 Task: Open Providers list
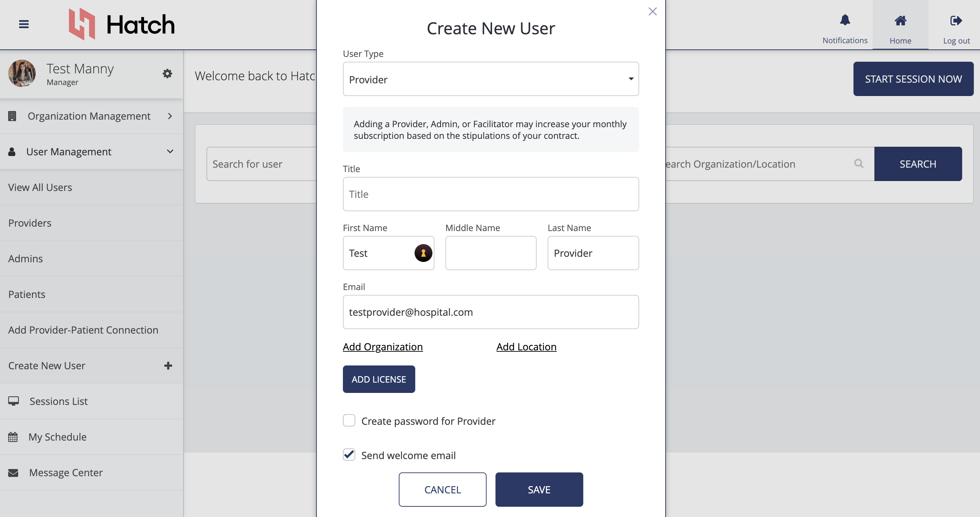click(x=91, y=223)
